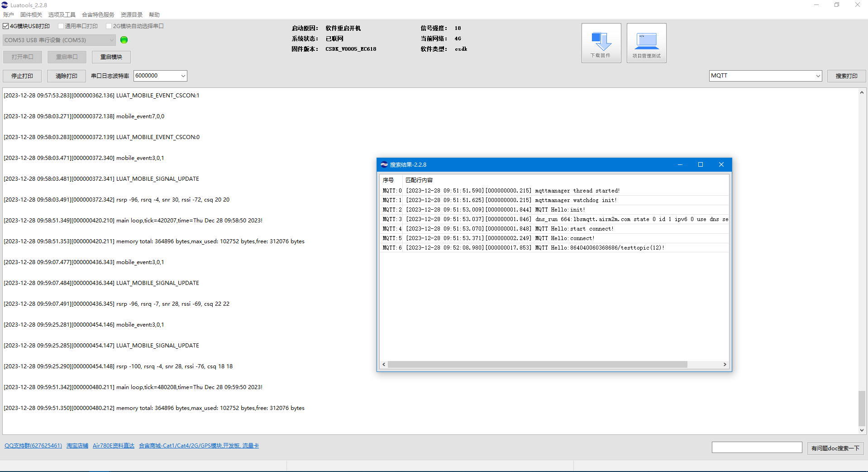Open the 账户 menu
Viewport: 868px width, 472px height.
[x=9, y=15]
